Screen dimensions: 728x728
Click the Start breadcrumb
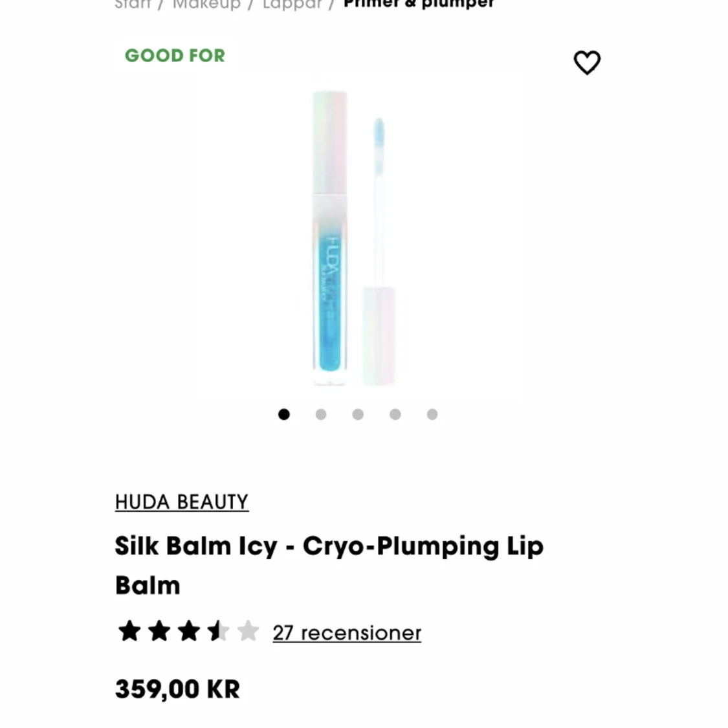point(133,4)
